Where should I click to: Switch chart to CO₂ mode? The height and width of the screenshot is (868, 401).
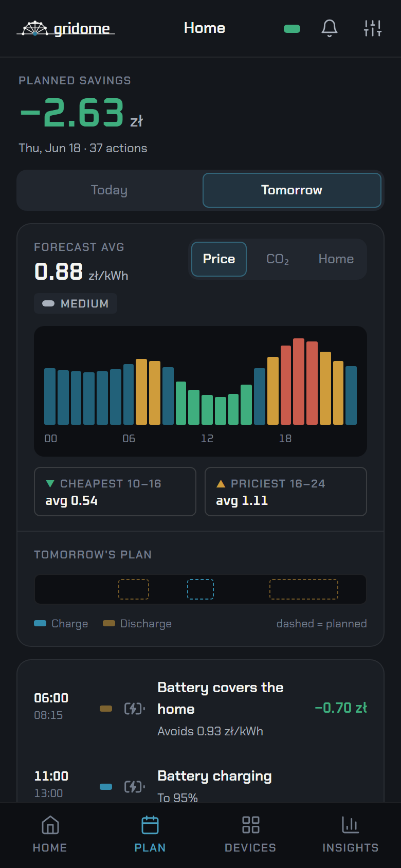pos(278,259)
